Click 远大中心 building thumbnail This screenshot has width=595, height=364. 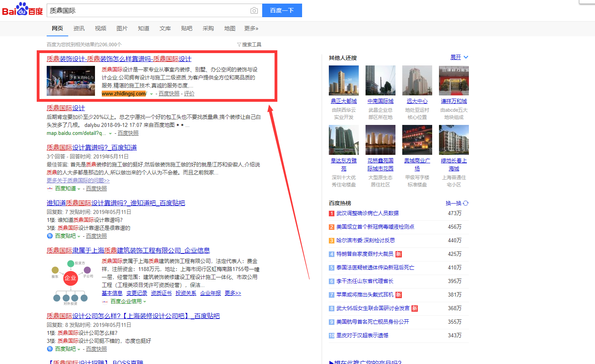[x=417, y=80]
